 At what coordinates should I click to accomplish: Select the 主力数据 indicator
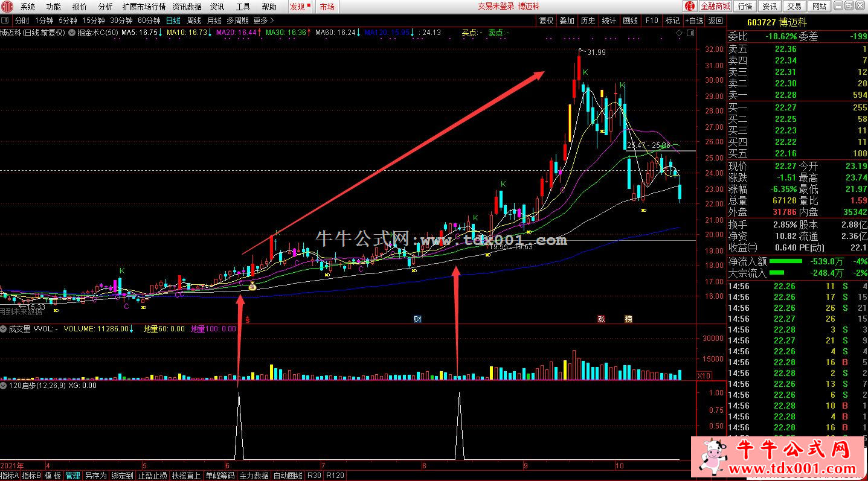coord(254,476)
